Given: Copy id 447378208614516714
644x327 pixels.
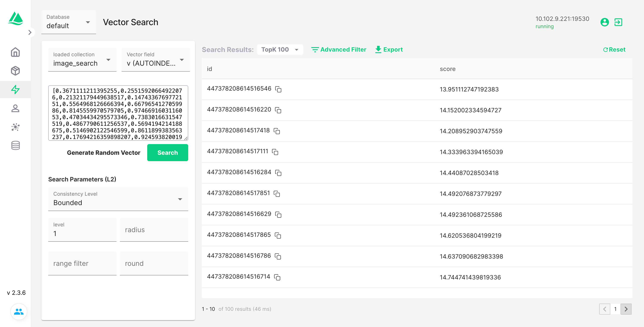Looking at the screenshot, I should point(277,277).
